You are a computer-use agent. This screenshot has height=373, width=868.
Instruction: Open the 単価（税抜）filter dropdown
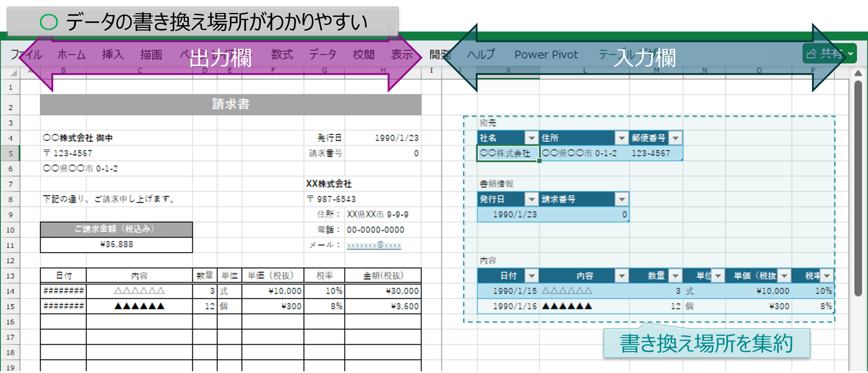(x=784, y=276)
